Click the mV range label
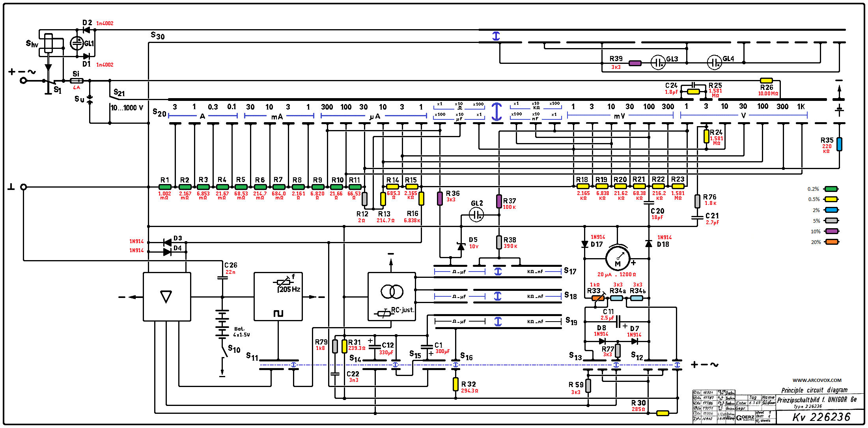 click(620, 116)
